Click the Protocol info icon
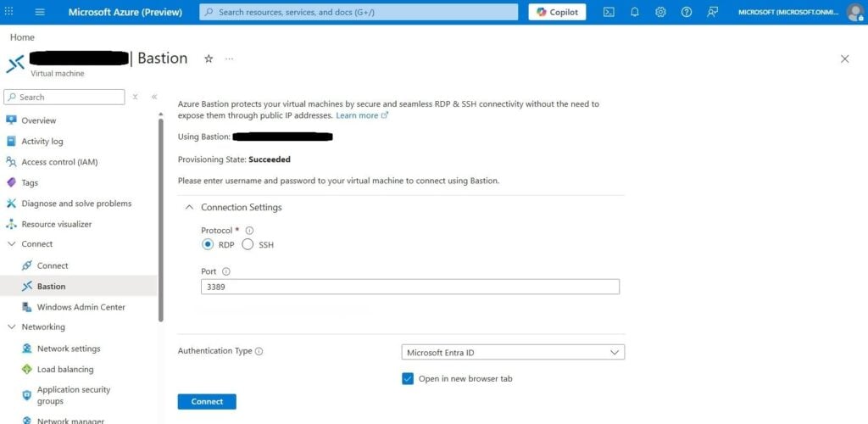The width and height of the screenshot is (868, 424). click(x=249, y=231)
